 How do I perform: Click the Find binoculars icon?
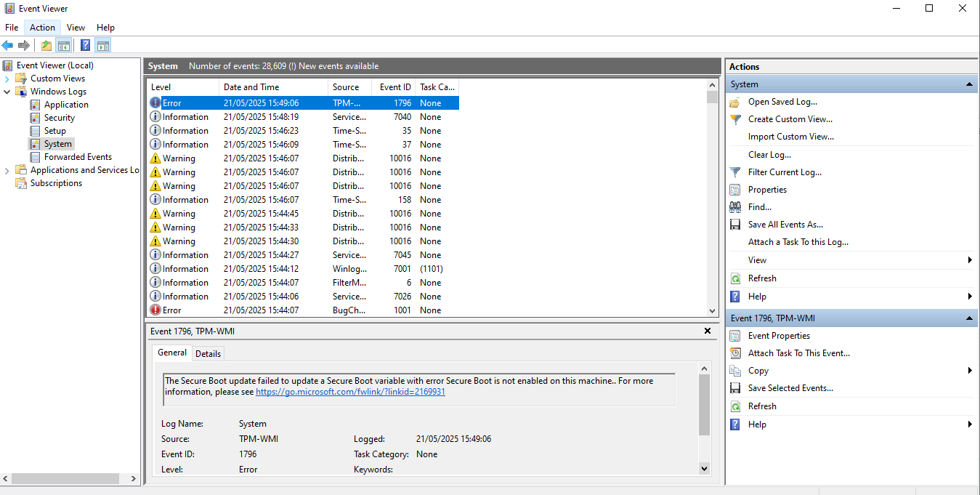(x=735, y=207)
